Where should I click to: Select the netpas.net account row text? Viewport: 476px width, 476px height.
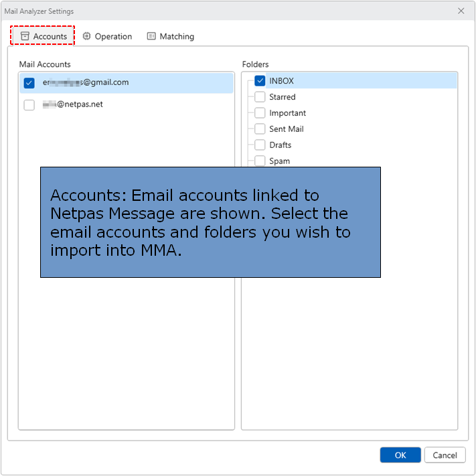click(72, 104)
